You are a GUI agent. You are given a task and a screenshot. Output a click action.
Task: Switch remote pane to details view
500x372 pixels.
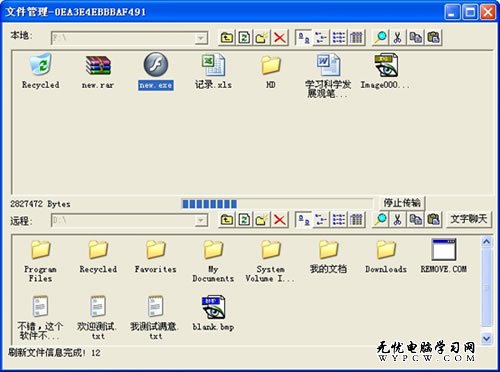[356, 220]
